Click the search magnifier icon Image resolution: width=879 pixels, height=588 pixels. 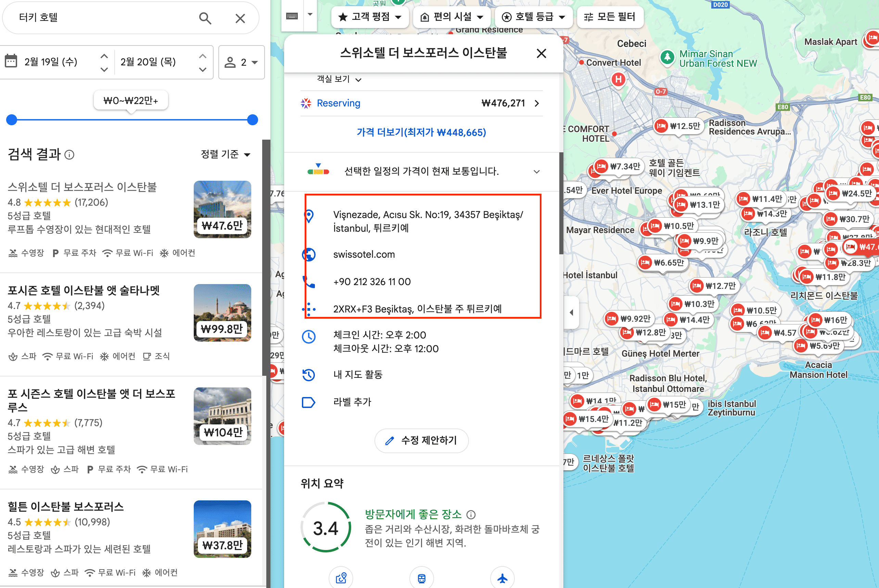[x=205, y=18]
